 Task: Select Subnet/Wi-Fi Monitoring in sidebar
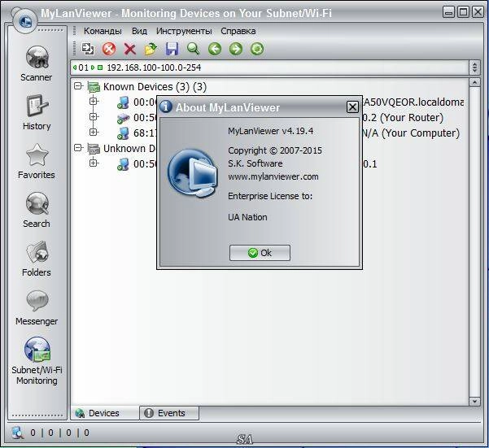point(37,360)
